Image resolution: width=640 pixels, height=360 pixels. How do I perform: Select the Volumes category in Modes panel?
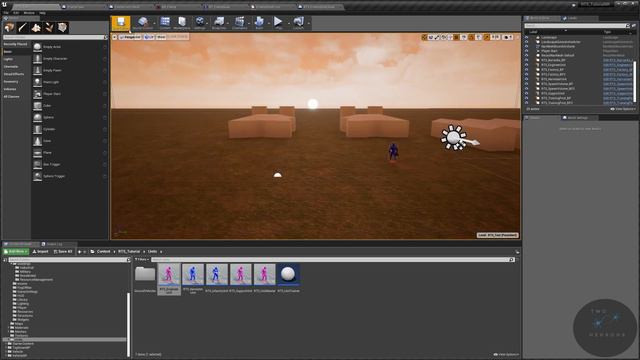click(10, 89)
